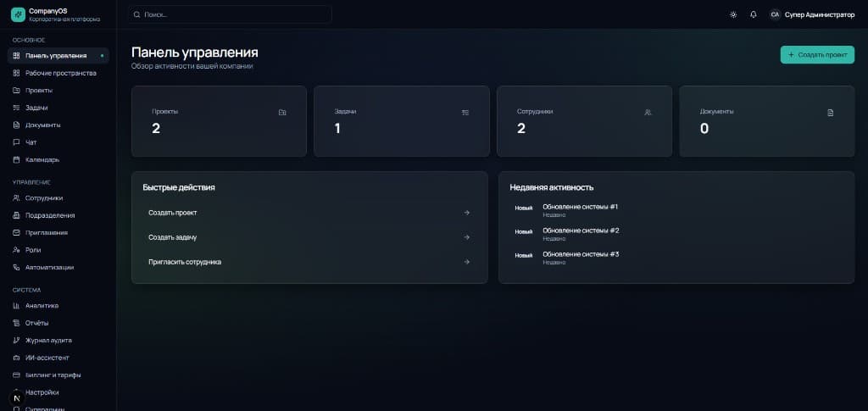The height and width of the screenshot is (411, 868).
Task: Open Документы in sidebar
Action: pos(58,125)
